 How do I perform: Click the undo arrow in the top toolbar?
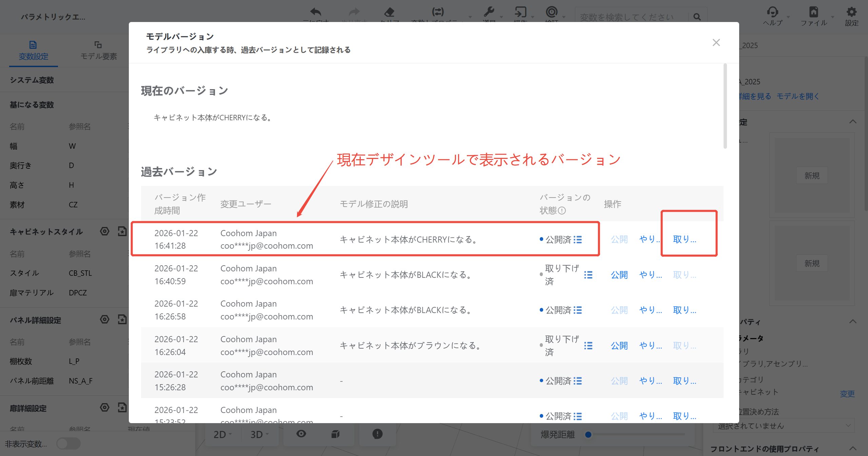point(316,12)
